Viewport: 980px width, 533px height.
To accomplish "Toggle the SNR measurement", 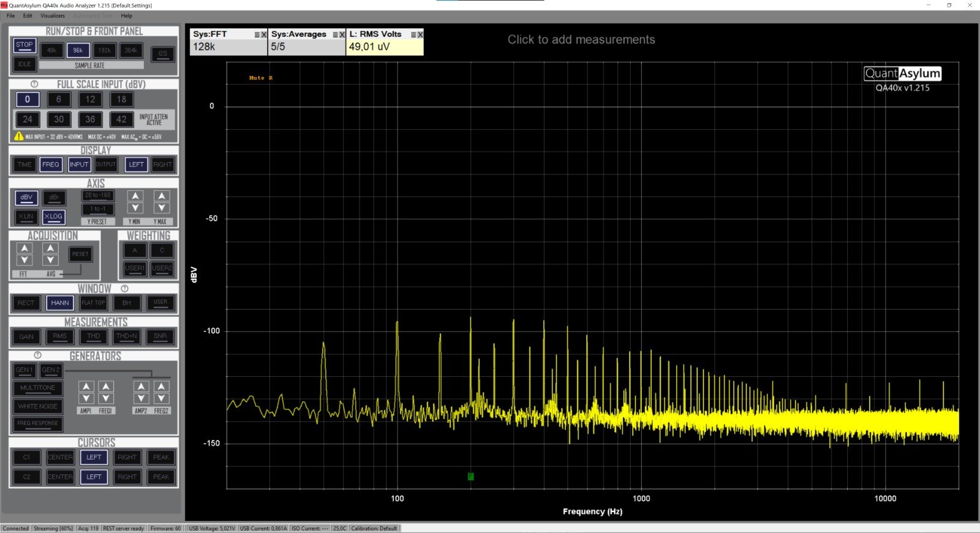I will tap(160, 337).
